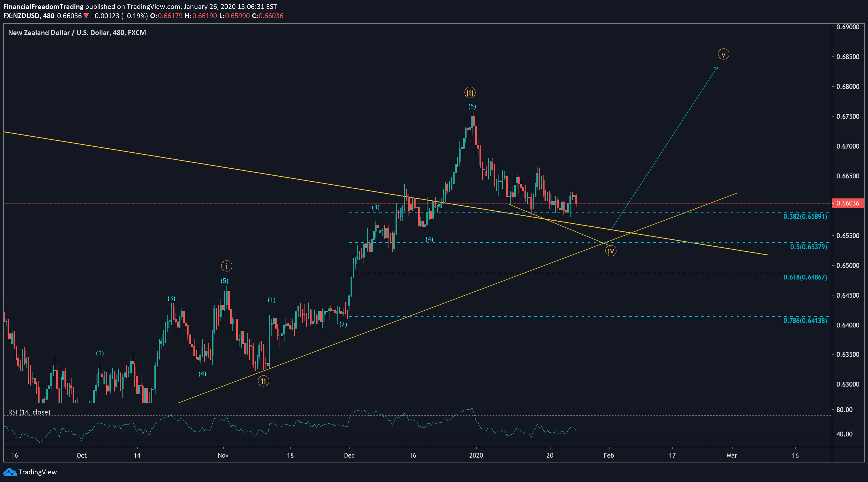Click the Feb marker on time axis

tap(608, 455)
